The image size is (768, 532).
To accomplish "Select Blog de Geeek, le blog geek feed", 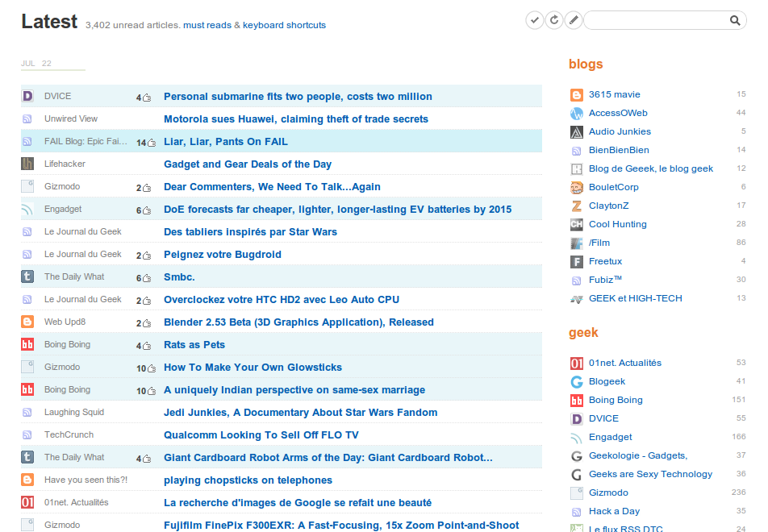I will click(650, 168).
